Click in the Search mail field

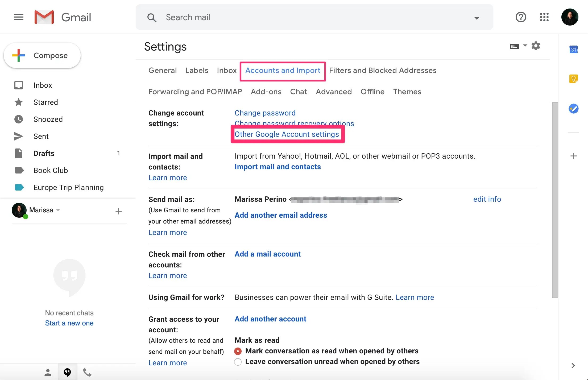pos(314,17)
